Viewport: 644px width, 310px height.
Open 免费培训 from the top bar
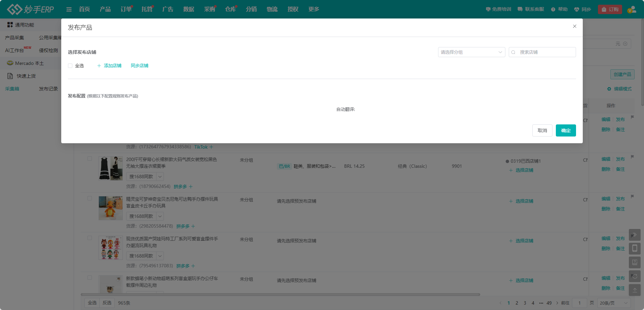coord(498,9)
